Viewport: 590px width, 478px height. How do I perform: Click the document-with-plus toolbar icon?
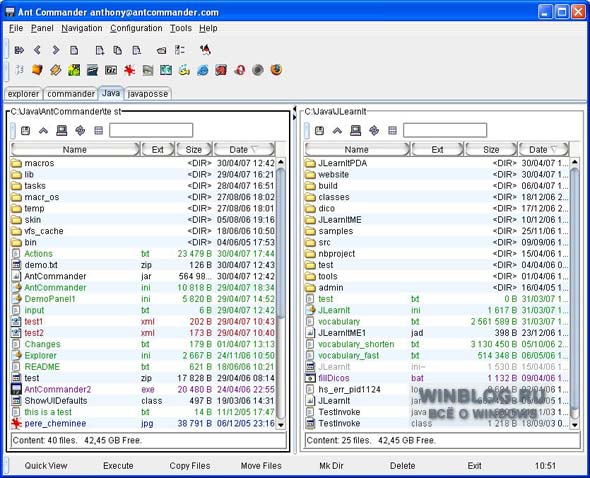pos(99,50)
